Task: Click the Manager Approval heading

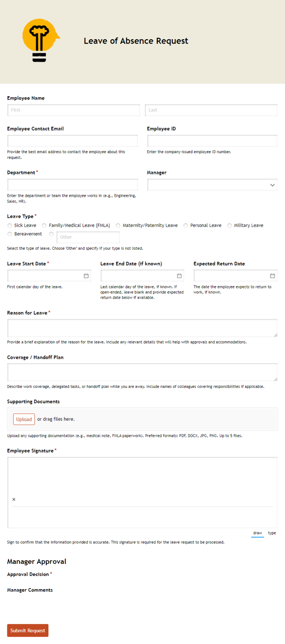Action: point(37,561)
